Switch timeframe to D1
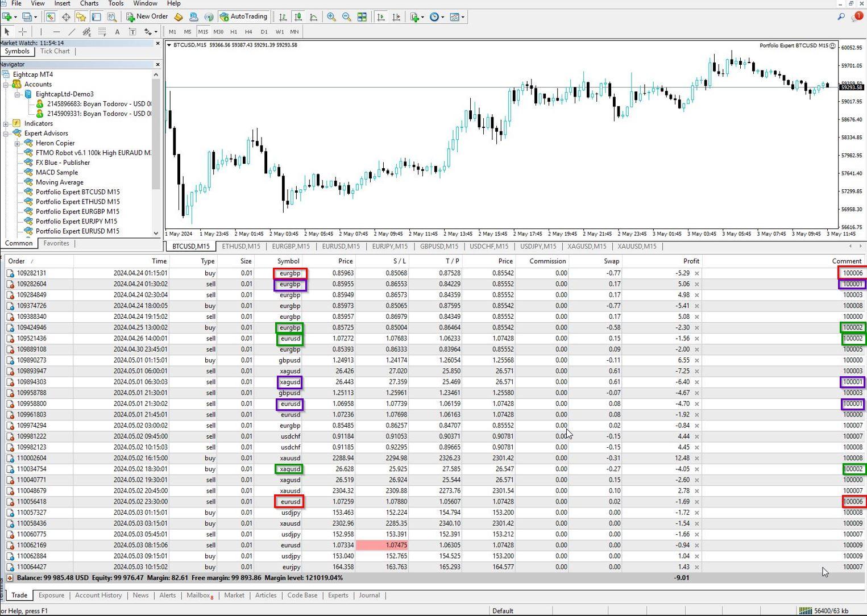 click(264, 32)
